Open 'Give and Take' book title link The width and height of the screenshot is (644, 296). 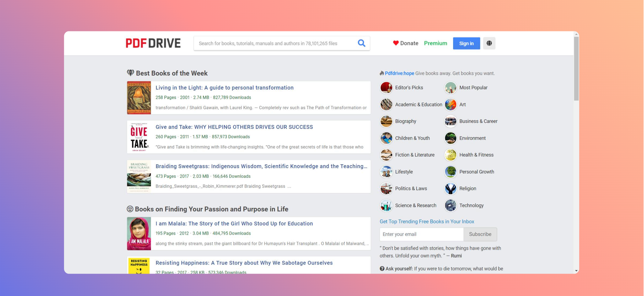point(234,127)
